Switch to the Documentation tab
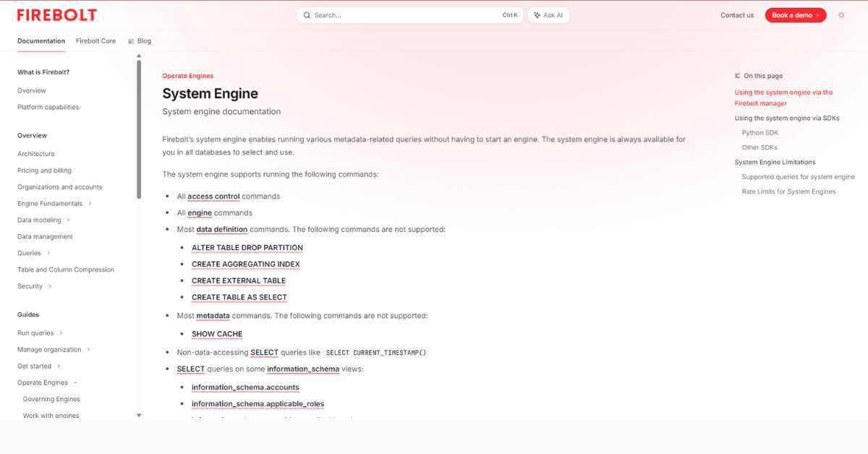This screenshot has height=454, width=868. click(x=41, y=41)
